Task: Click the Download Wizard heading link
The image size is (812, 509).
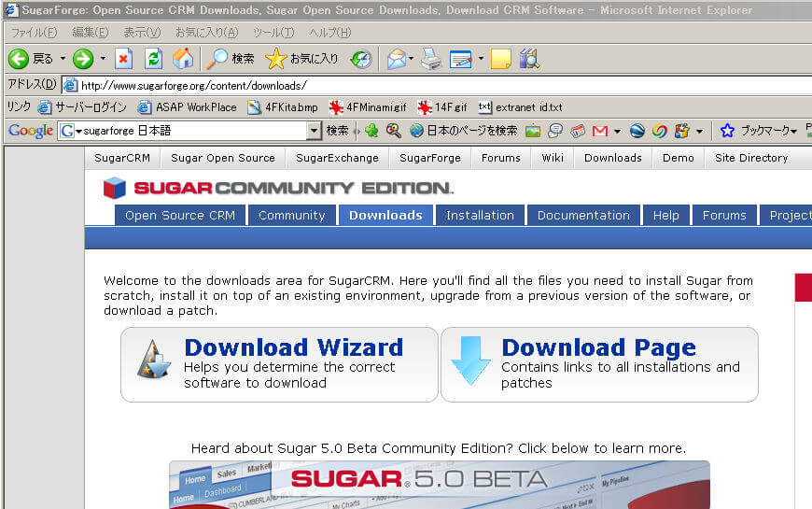Action: (x=293, y=347)
